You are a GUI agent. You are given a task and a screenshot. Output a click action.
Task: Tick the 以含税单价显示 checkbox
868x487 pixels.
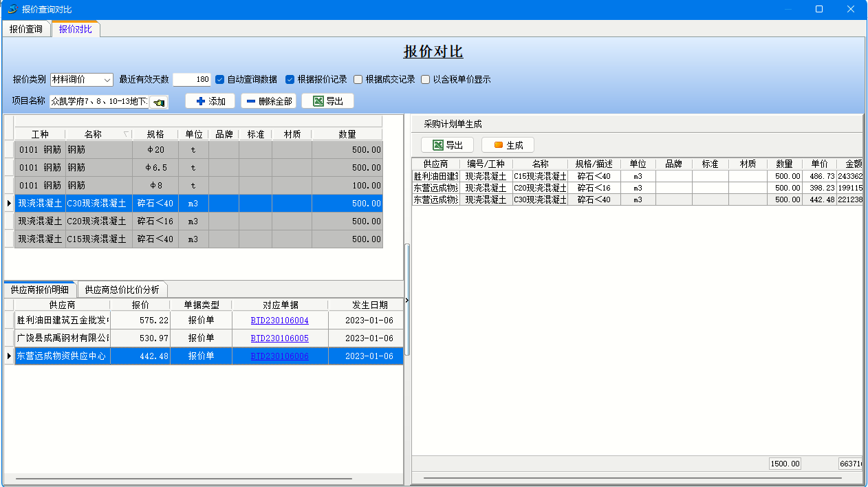coord(426,79)
